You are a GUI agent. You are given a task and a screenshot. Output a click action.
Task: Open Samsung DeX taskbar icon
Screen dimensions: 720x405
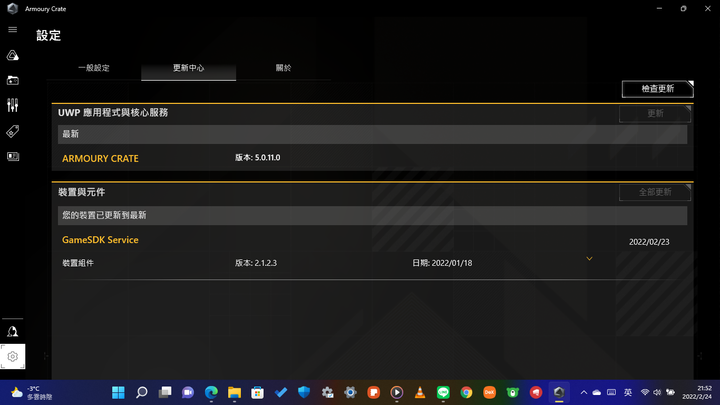(x=489, y=392)
